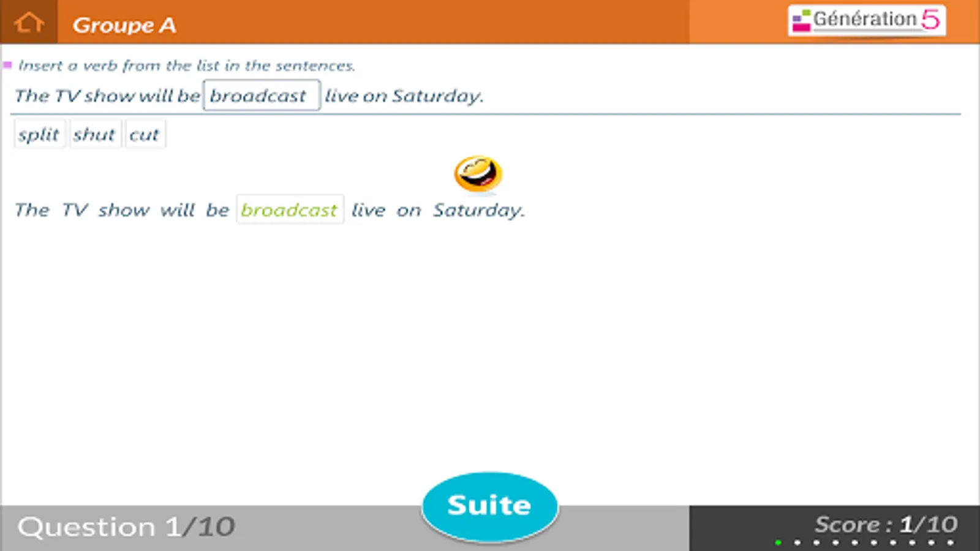The image size is (980, 551).
Task: Click the Question 1/10 counter
Action: click(126, 527)
